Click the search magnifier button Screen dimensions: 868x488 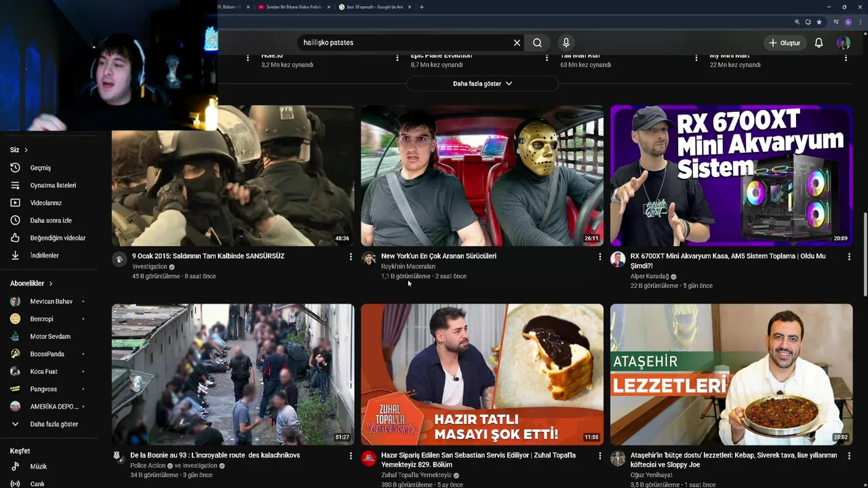tap(537, 43)
